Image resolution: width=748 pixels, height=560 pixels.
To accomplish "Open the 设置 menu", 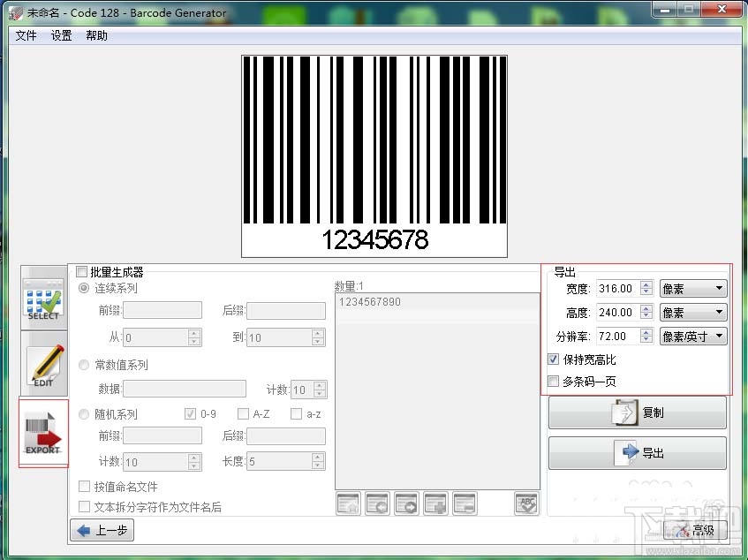I will [61, 36].
